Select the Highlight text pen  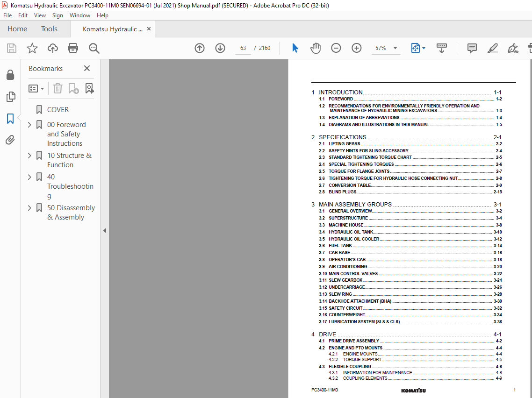493,48
